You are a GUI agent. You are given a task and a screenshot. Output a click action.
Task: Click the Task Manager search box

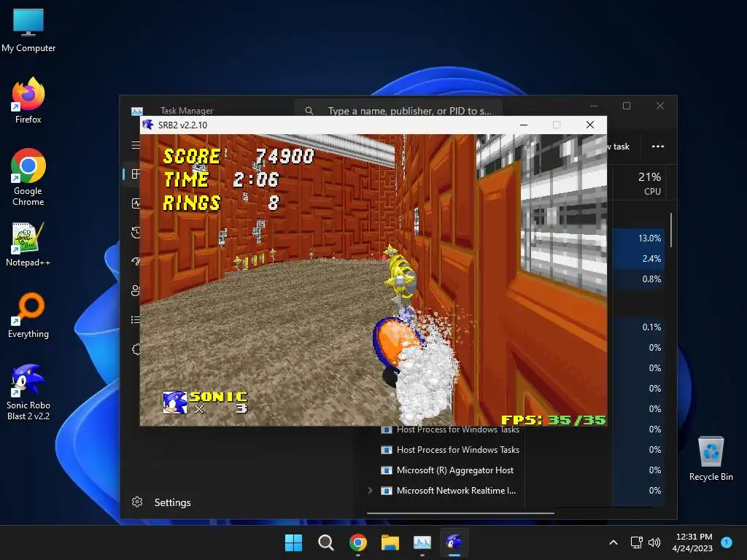click(398, 111)
